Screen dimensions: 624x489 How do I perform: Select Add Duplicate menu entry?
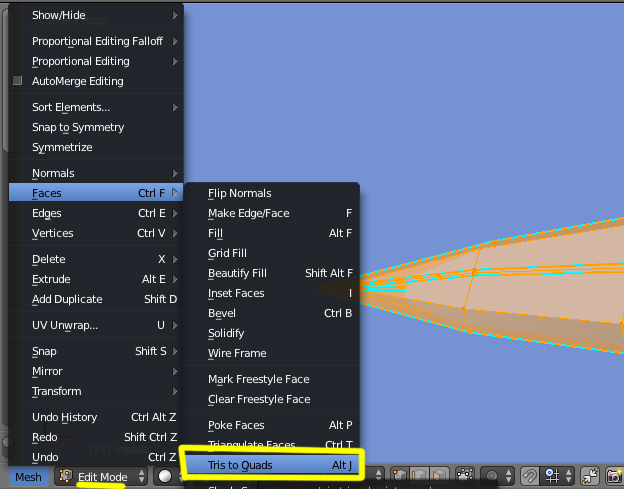point(96,299)
